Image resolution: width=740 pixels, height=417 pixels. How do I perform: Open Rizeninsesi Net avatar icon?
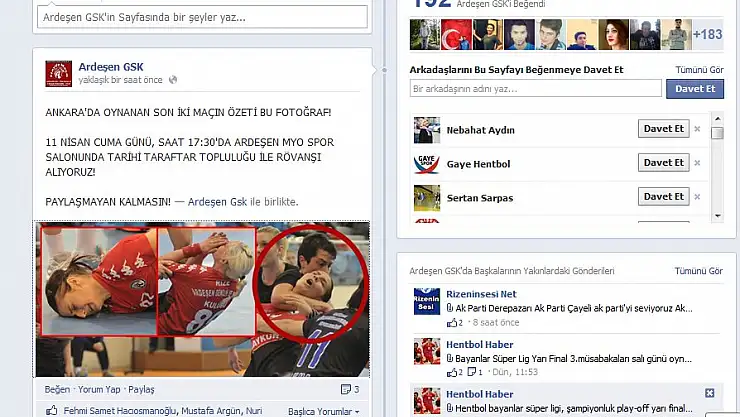coord(427,301)
